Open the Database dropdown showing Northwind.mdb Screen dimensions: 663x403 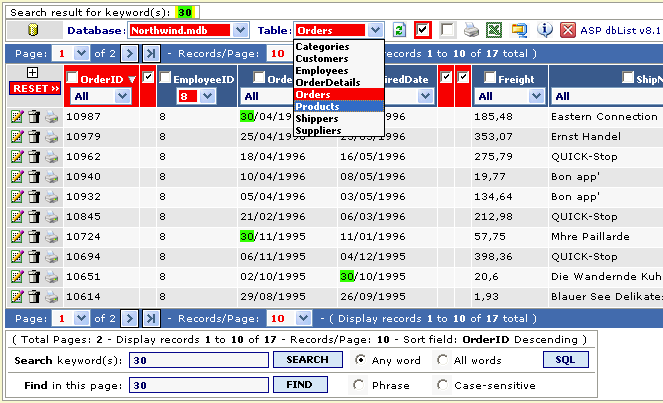[188, 31]
